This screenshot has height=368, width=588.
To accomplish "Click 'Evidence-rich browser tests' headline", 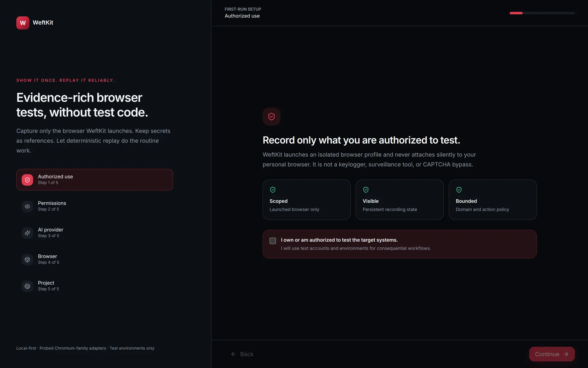I will click(x=82, y=105).
